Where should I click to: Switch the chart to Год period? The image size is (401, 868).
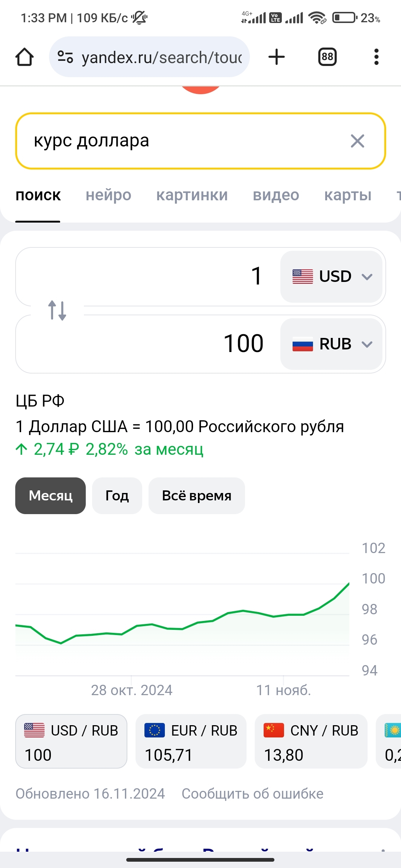[x=117, y=496]
